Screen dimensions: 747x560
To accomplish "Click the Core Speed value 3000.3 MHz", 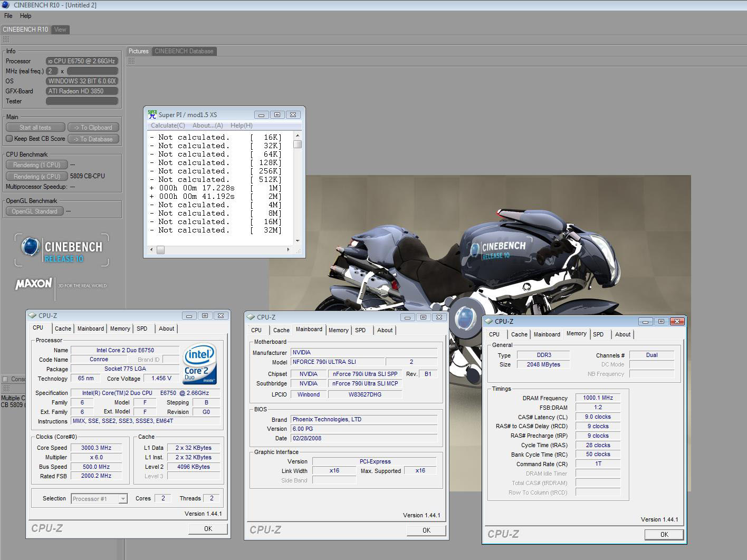I will click(x=96, y=448).
